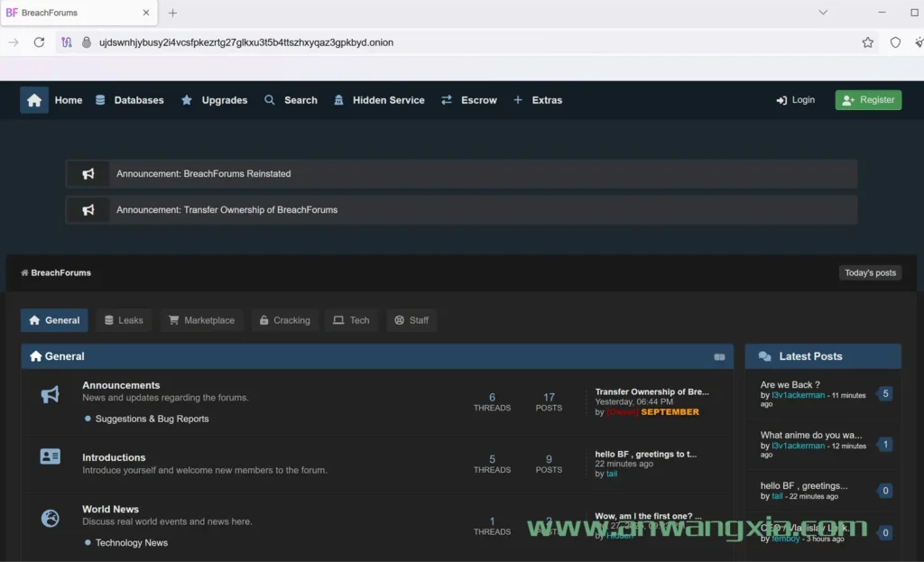This screenshot has height=562, width=924.
Task: Open the Suggestions & Bug Reports subforum
Action: tap(152, 419)
